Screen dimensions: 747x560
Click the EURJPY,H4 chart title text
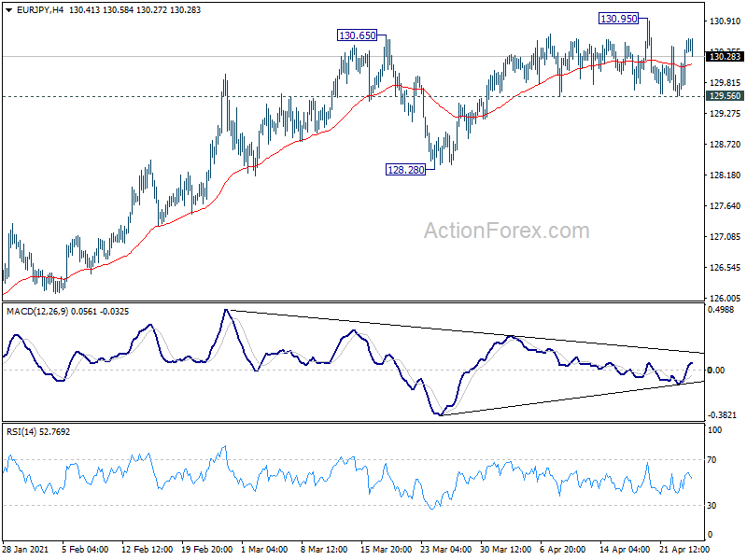(39, 10)
